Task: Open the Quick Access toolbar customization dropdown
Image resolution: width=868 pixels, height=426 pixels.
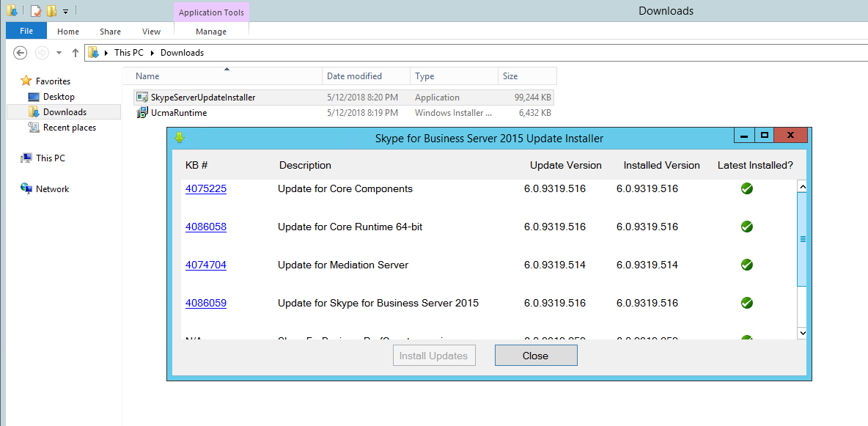Action: point(66,11)
